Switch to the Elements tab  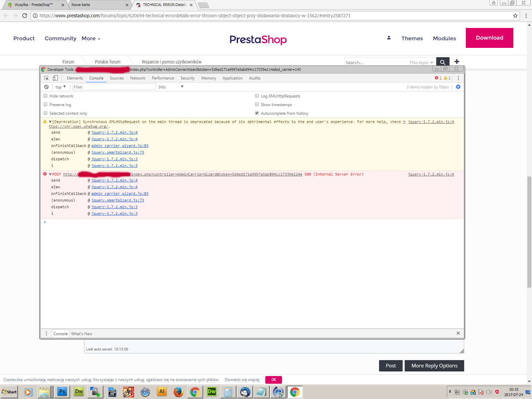tap(75, 78)
